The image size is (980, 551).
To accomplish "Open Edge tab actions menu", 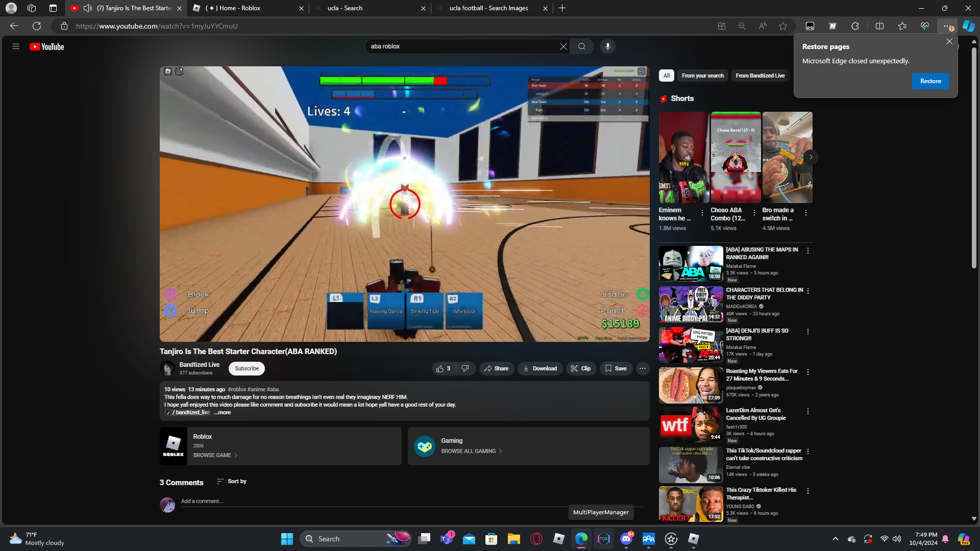I will click(x=53, y=8).
